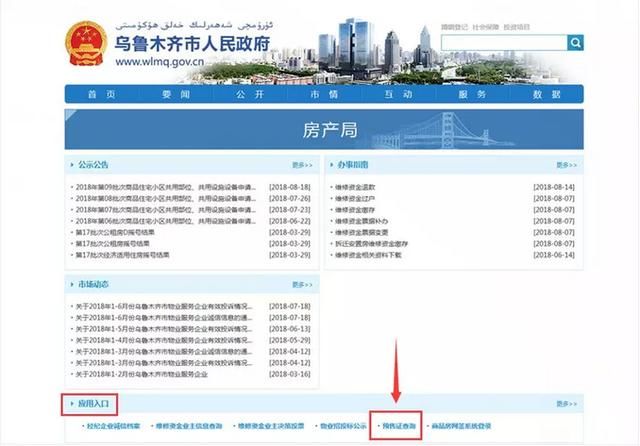Click the 公示公告 section heading
The width and height of the screenshot is (640, 446).
(x=93, y=165)
